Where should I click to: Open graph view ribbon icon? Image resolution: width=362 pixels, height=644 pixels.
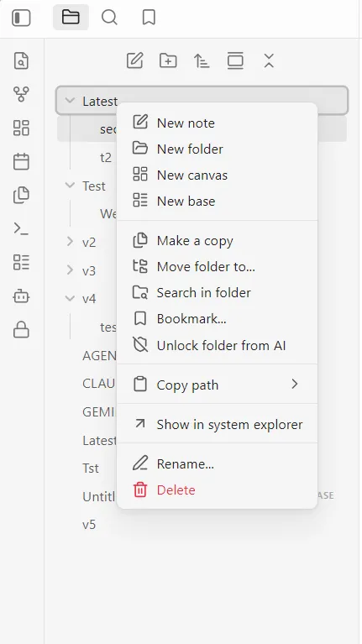point(21,94)
